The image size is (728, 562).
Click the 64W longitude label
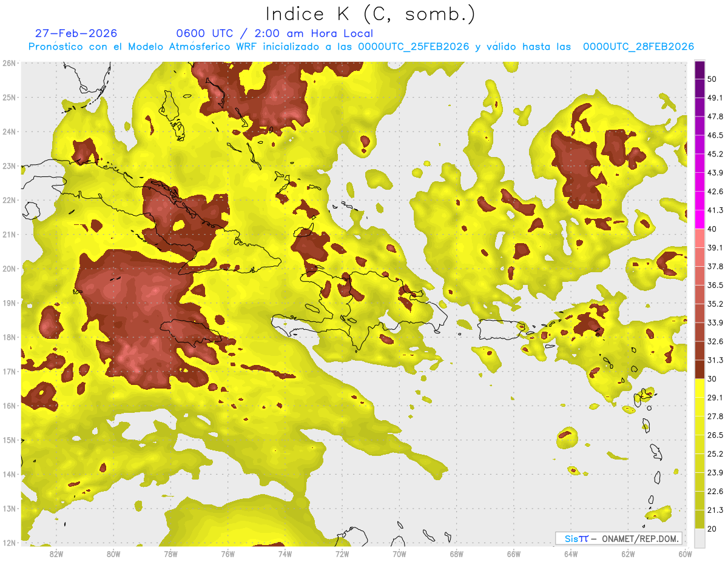tap(571, 554)
